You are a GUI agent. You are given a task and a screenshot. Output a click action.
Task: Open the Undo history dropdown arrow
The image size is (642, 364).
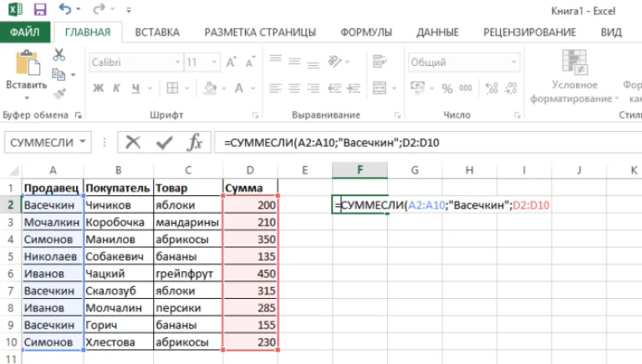(79, 9)
